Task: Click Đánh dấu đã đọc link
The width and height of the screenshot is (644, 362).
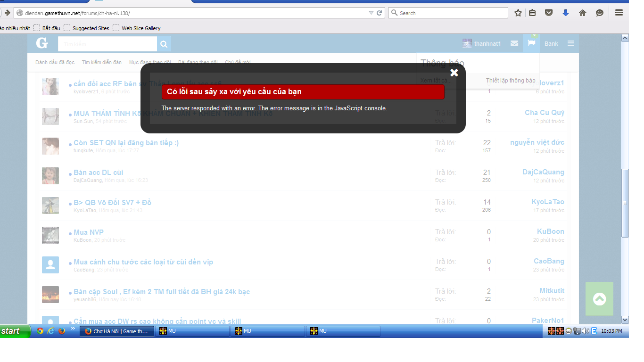Action: point(55,62)
